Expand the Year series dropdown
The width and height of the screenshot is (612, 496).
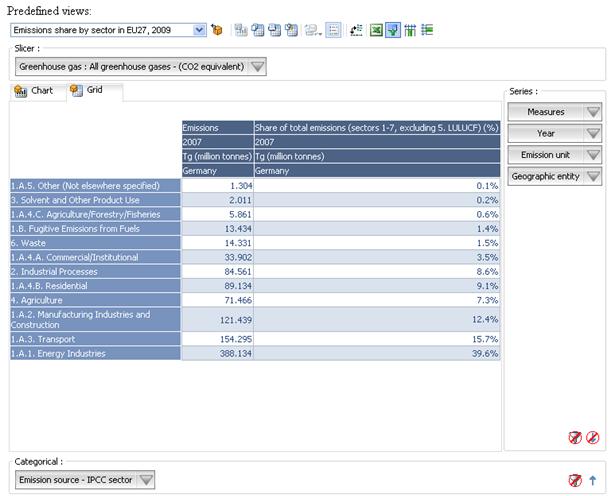click(x=555, y=133)
